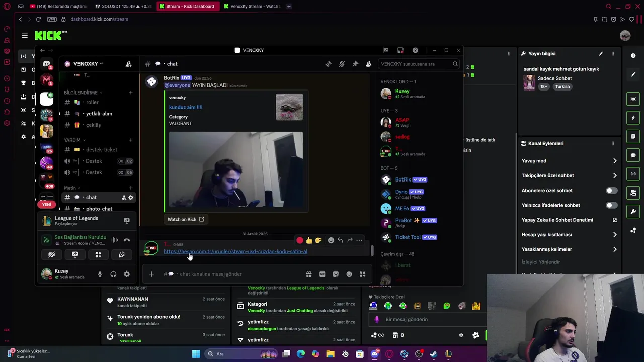The width and height of the screenshot is (644, 362).
Task: Click the info icon in Kick right sidebar
Action: point(633,56)
